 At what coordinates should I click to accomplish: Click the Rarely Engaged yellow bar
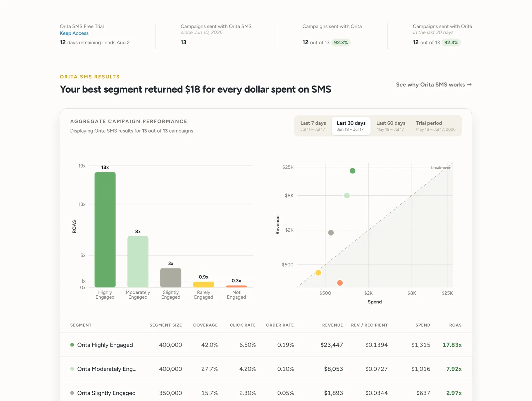(x=203, y=284)
